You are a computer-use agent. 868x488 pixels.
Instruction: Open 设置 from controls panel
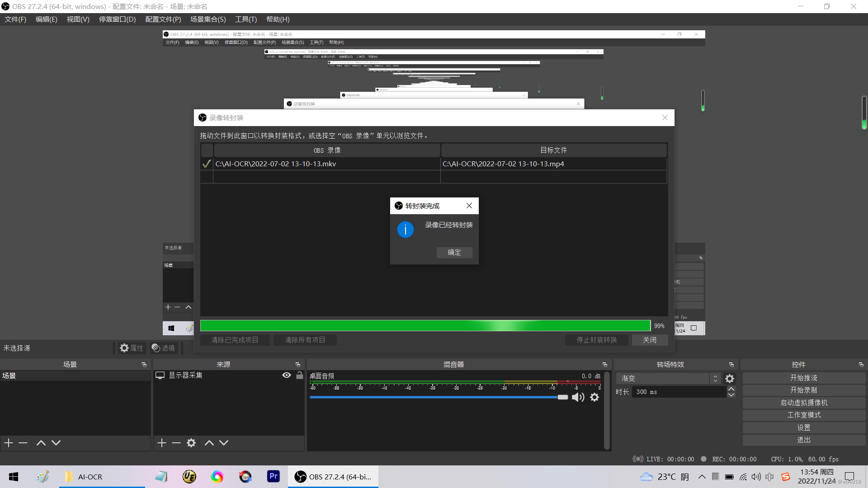pyautogui.click(x=804, y=427)
